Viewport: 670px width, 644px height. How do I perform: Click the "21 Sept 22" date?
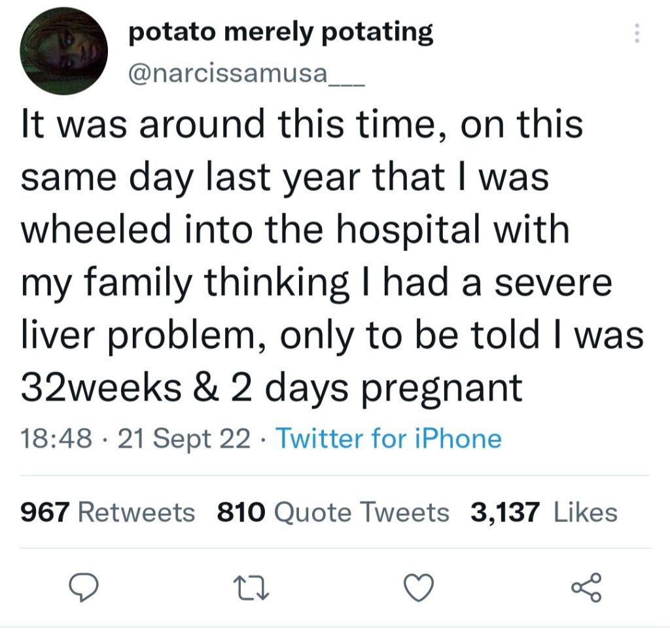click(x=185, y=438)
